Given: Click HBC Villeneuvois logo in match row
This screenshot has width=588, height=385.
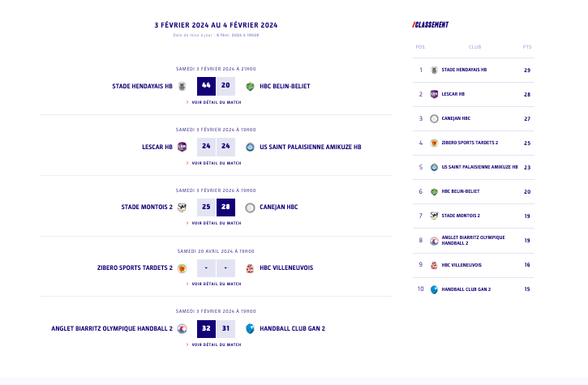Looking at the screenshot, I should coord(250,267).
